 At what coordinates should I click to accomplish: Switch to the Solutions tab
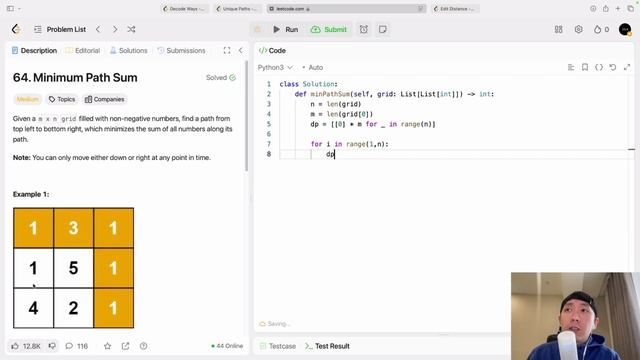[x=129, y=51]
